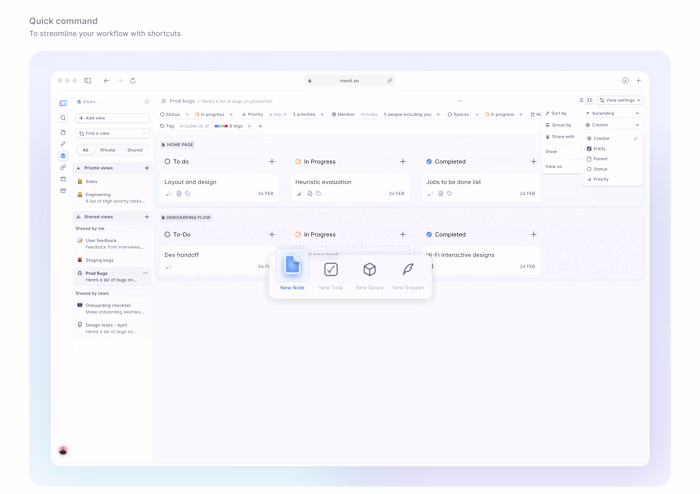
Task: Add card to Home Page Completed column
Action: (x=533, y=162)
